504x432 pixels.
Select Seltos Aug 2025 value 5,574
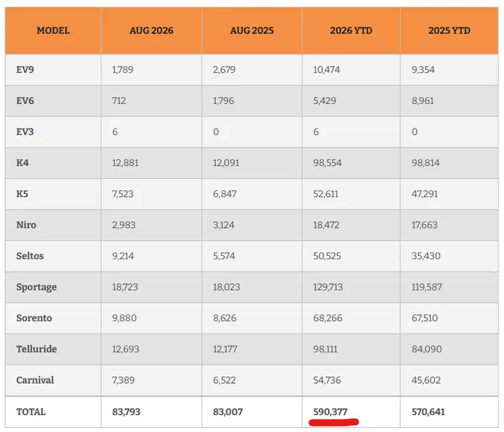(x=223, y=256)
